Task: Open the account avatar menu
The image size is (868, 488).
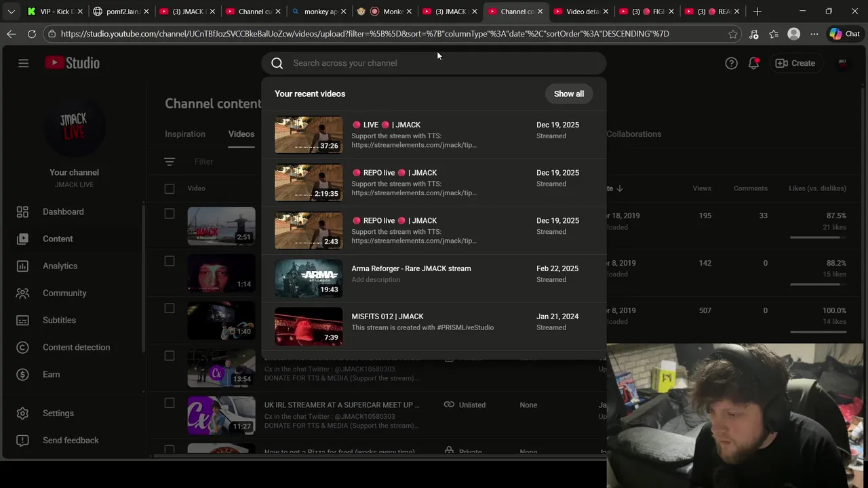Action: click(x=842, y=63)
